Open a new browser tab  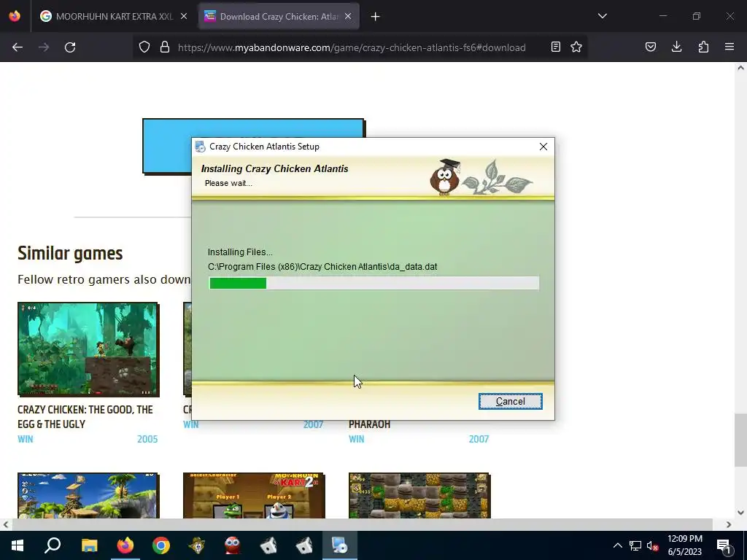click(x=376, y=17)
